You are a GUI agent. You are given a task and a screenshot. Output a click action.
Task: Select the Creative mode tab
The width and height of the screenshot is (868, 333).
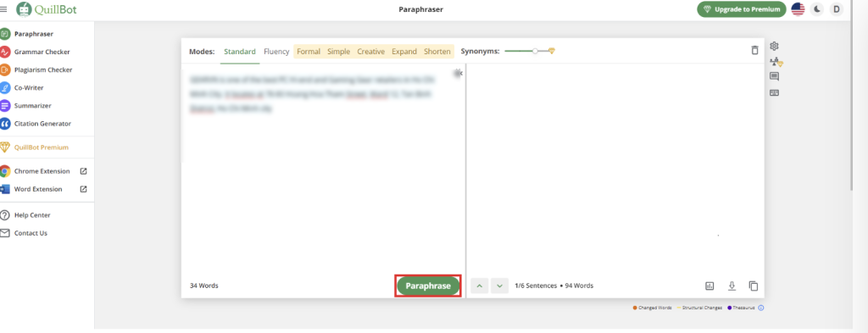pyautogui.click(x=370, y=52)
